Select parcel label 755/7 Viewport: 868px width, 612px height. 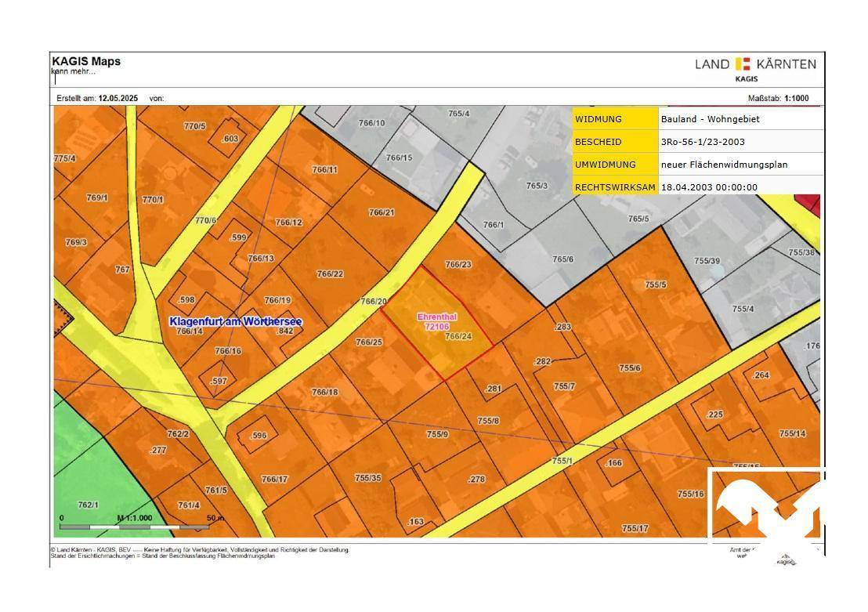(564, 386)
